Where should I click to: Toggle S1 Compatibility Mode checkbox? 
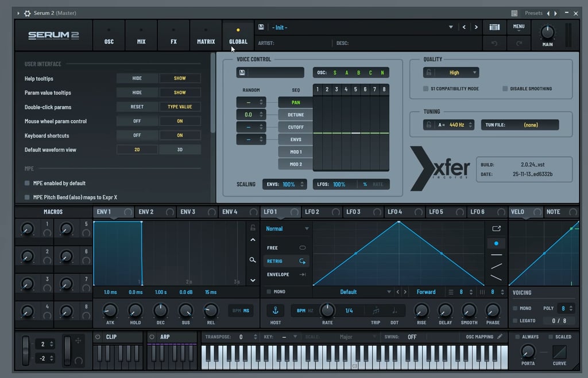coord(425,88)
